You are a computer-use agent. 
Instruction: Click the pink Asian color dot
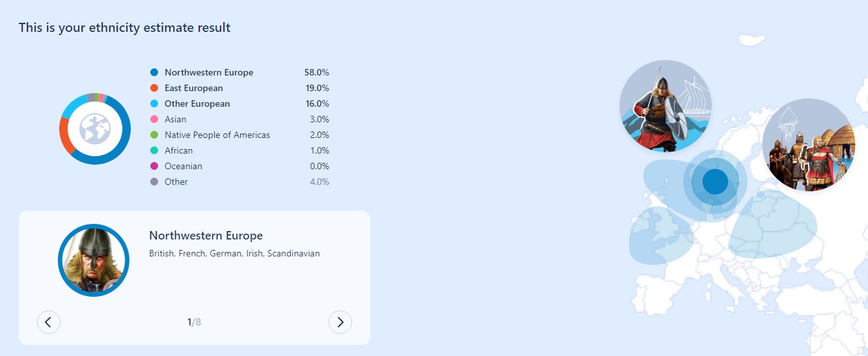click(x=154, y=119)
